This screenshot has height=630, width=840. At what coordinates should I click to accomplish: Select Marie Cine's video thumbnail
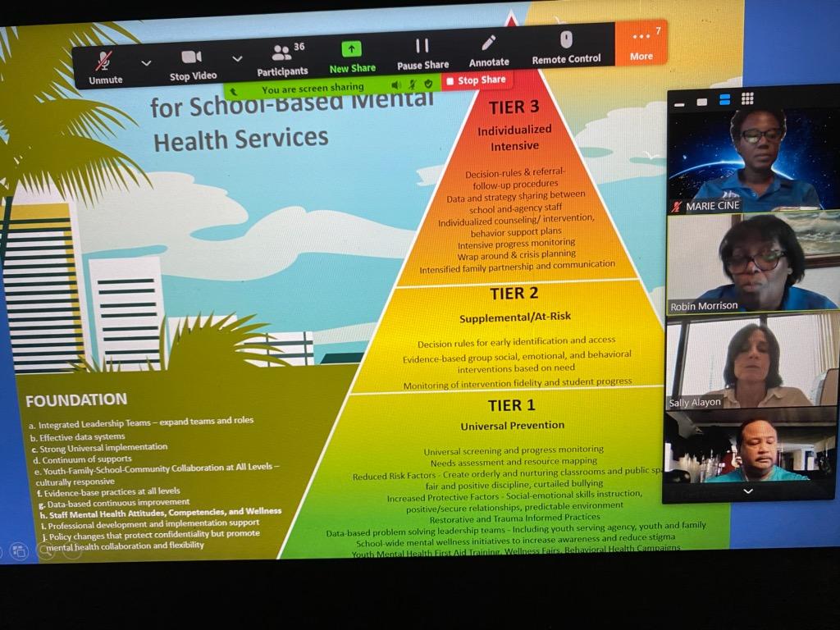point(752,159)
